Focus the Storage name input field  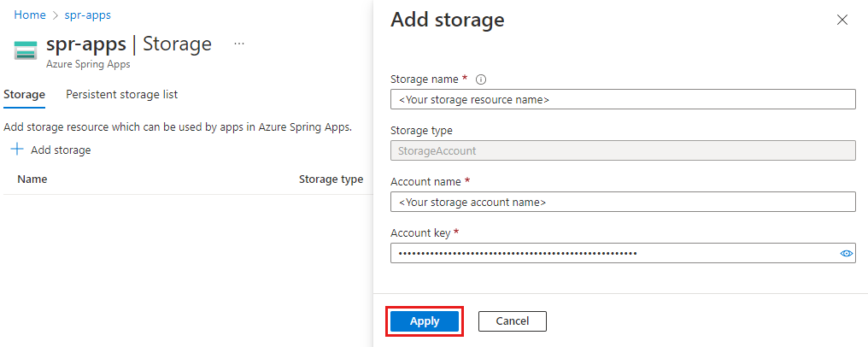[x=623, y=100]
